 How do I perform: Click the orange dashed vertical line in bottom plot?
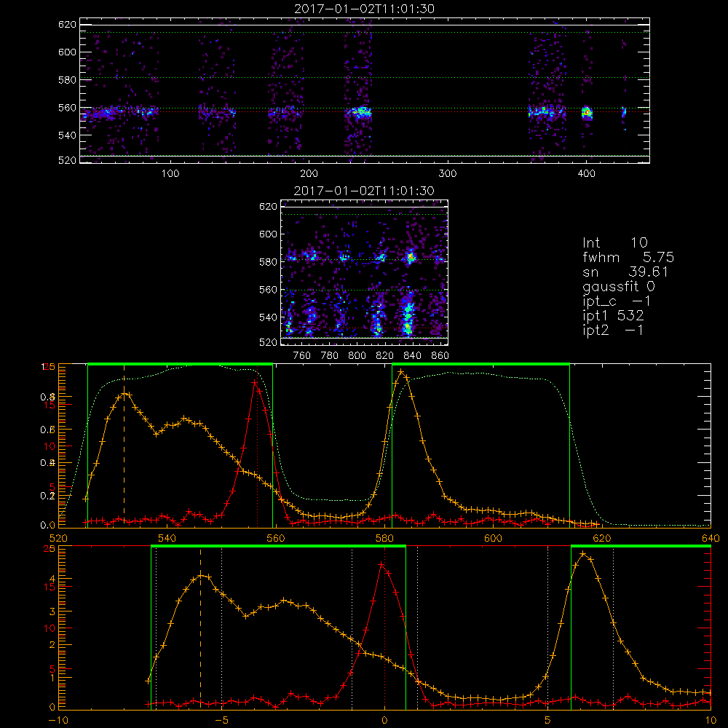[201, 628]
